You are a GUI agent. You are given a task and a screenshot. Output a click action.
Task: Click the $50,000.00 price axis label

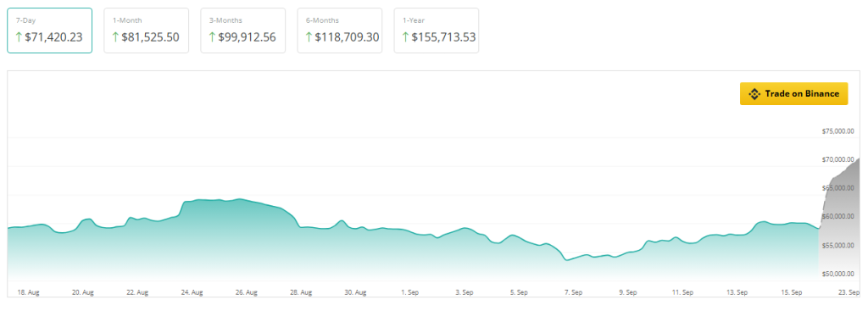[x=838, y=274]
